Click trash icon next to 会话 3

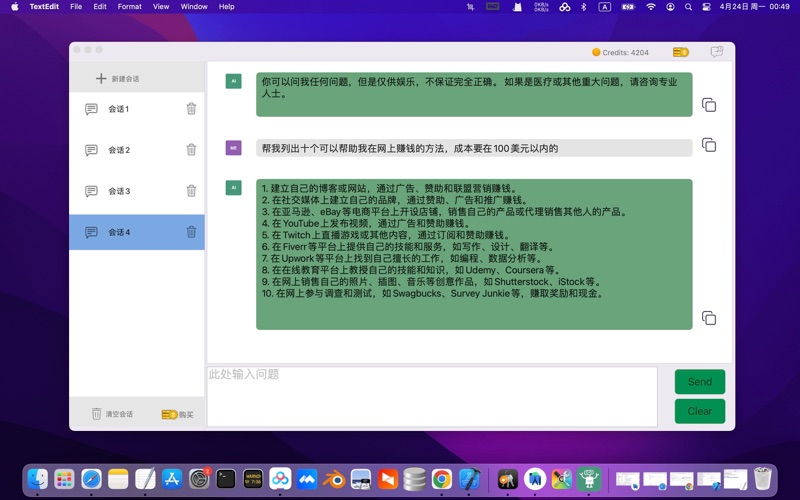coord(191,191)
